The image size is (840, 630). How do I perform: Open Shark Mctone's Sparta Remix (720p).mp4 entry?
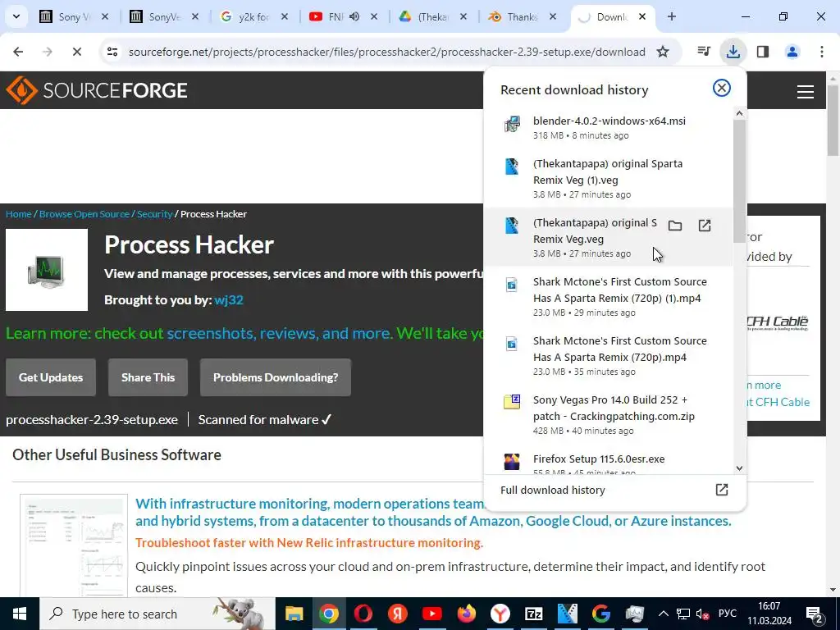(608, 355)
